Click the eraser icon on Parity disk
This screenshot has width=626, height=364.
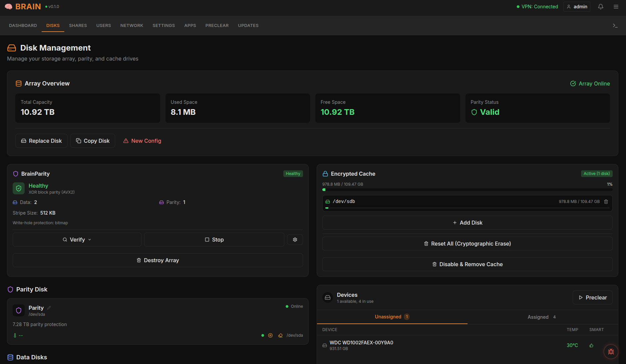280,335
